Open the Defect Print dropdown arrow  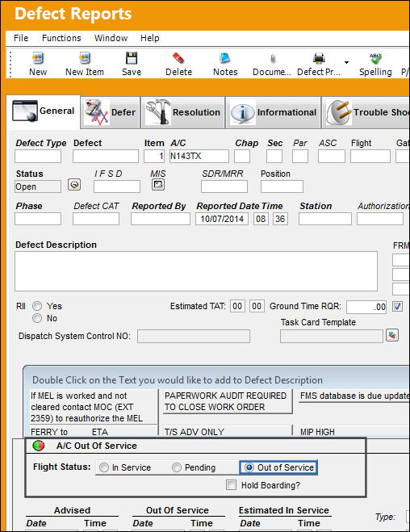[x=346, y=62]
